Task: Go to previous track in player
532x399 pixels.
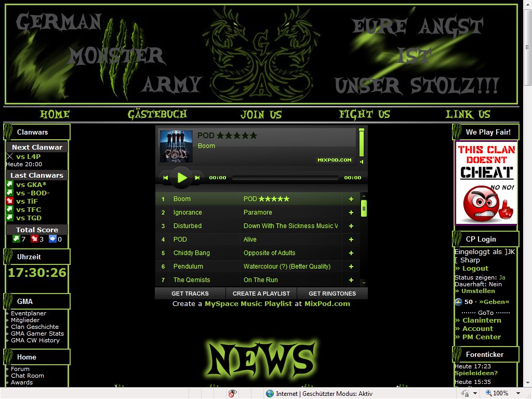Action: tap(165, 178)
